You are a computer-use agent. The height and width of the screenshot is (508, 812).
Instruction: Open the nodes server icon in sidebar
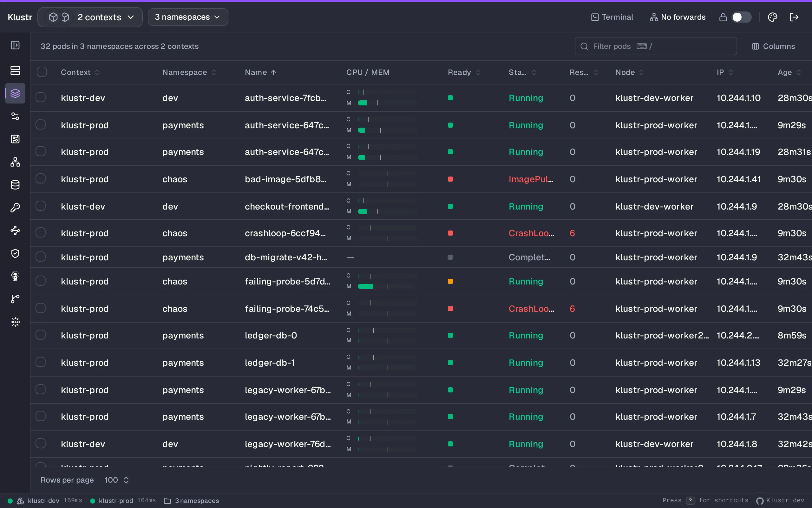15,70
